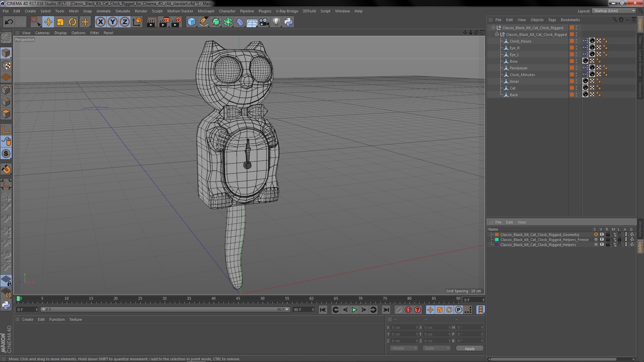
Task: Select the Rotate tool
Action: tap(72, 22)
